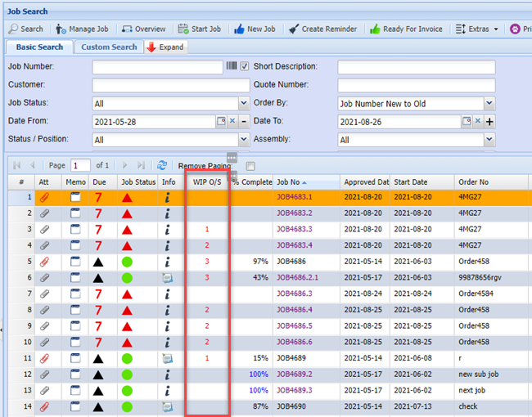Expand the Order By dropdown
Screen dimensions: 532x417
click(x=489, y=104)
